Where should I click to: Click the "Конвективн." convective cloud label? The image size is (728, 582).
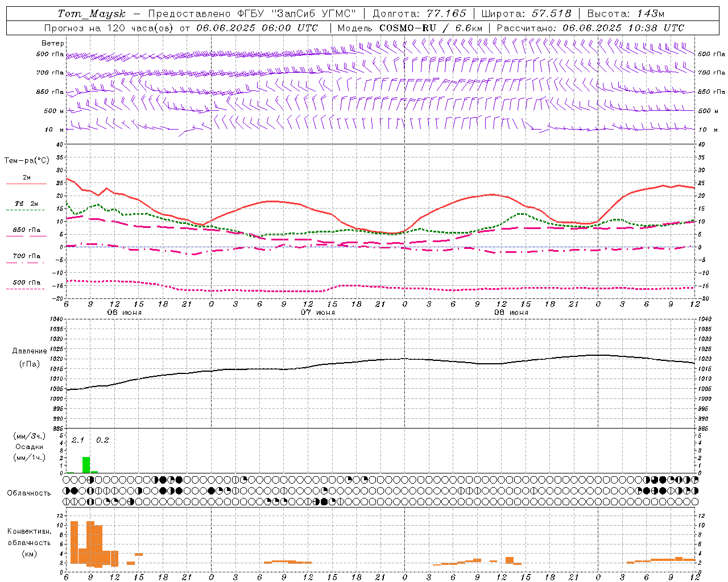click(30, 531)
